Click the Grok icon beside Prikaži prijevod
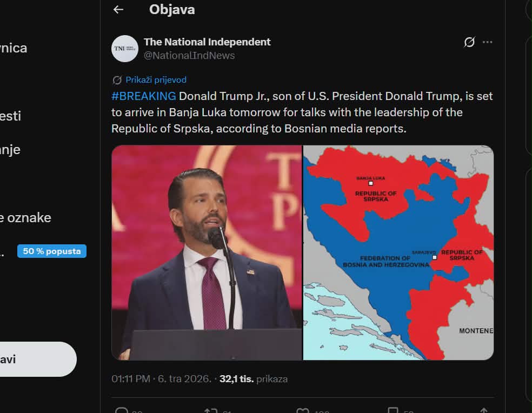532x413 pixels. click(x=117, y=80)
